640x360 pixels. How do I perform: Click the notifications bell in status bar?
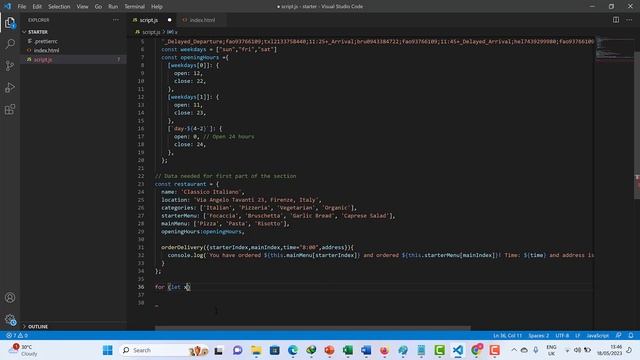point(631,335)
